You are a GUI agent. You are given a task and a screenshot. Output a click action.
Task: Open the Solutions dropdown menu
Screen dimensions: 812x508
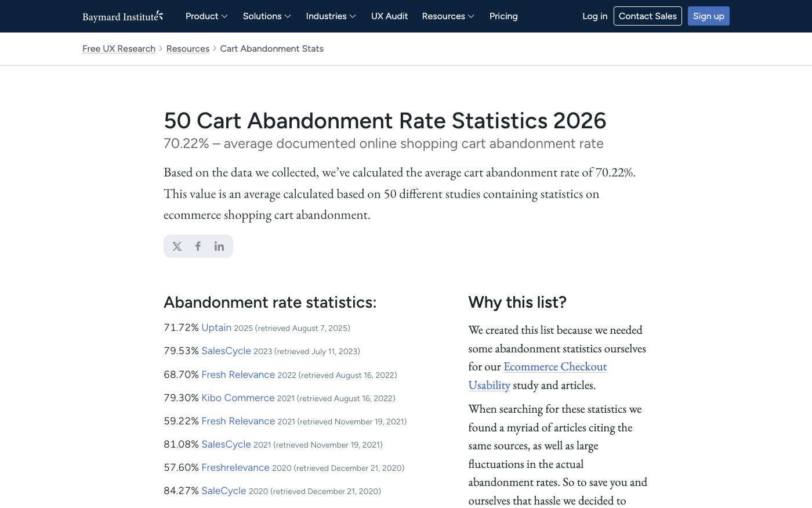(267, 16)
